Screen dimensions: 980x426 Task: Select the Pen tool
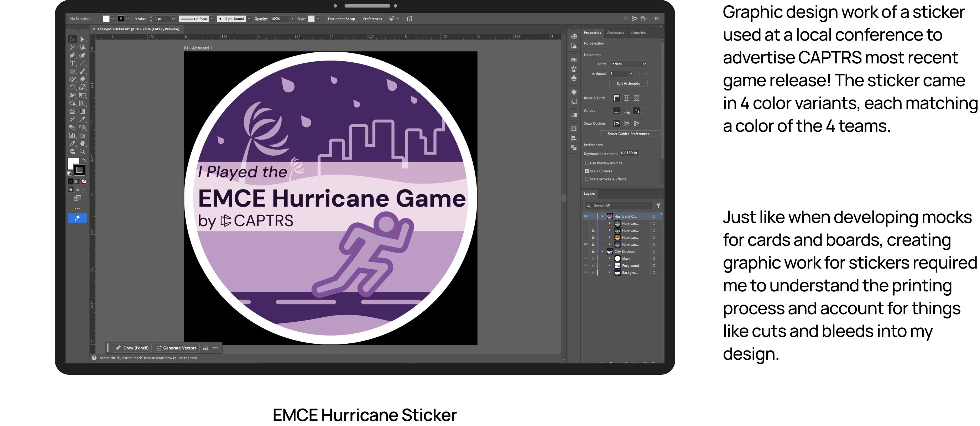(x=72, y=55)
